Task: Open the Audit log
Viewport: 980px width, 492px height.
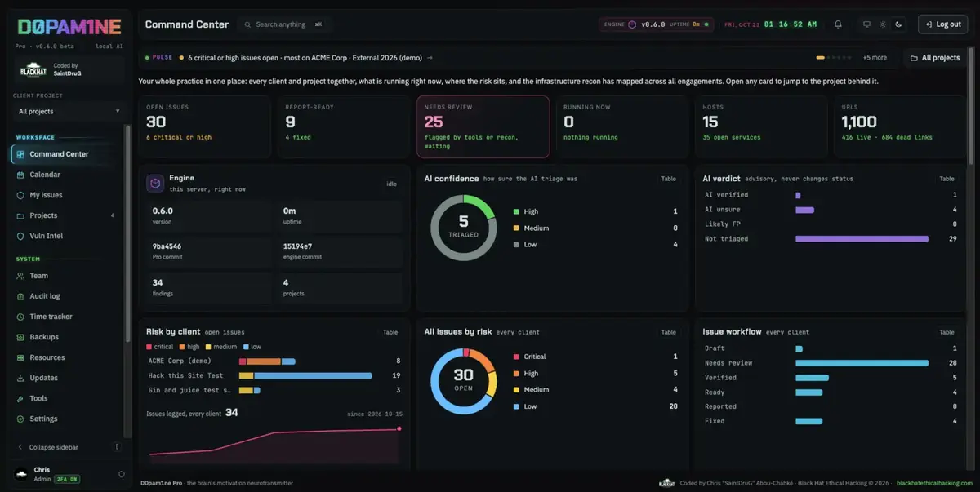Action: [65, 296]
